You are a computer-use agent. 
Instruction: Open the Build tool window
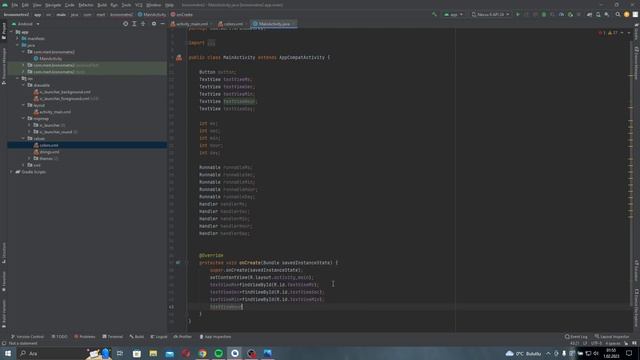coord(137,337)
